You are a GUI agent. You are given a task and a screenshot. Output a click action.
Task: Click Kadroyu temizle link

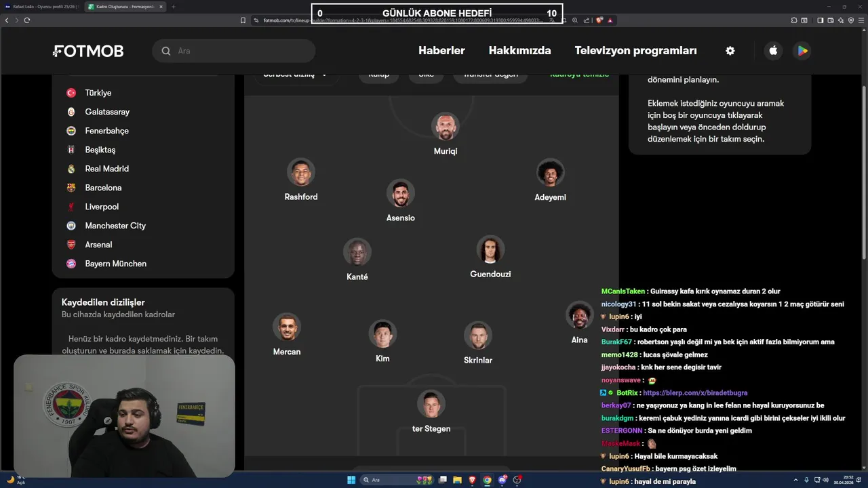579,75
